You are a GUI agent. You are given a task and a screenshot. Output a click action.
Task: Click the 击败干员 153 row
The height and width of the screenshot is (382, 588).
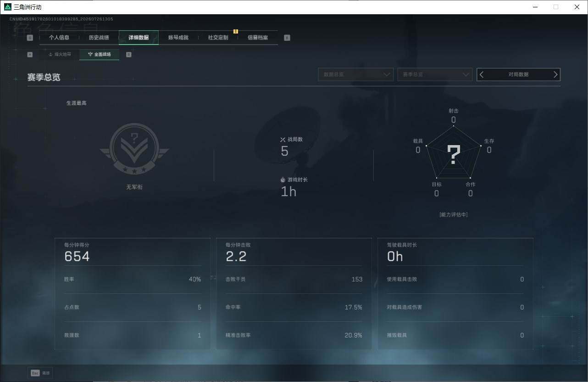point(294,280)
